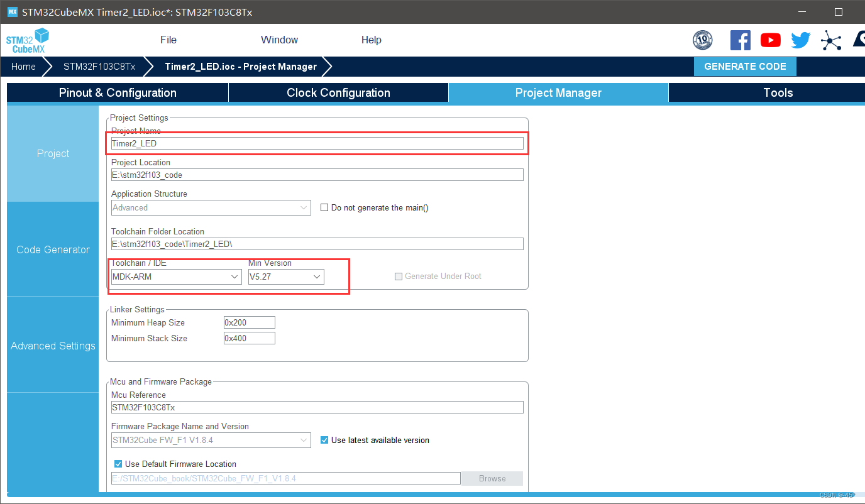Go to Home breadcrumb
Screen dimensions: 865x504
coord(23,66)
